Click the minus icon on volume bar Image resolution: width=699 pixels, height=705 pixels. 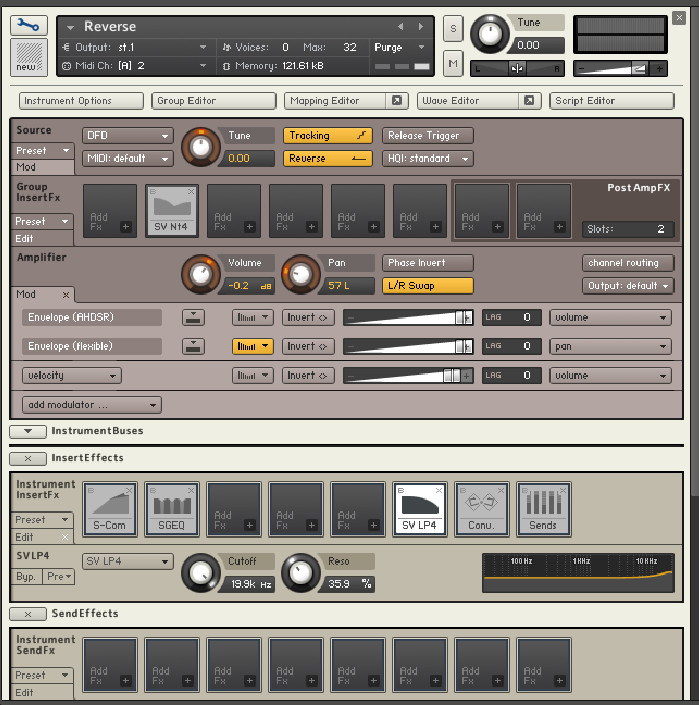[x=582, y=69]
